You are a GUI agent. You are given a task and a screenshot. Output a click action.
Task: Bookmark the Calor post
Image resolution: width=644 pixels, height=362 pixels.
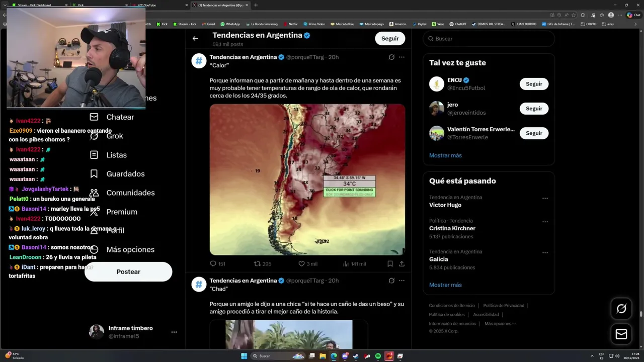390,263
